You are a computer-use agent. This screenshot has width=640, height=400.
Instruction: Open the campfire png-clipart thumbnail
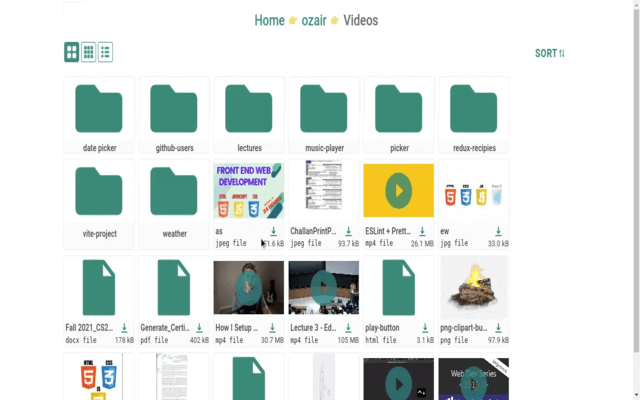474,287
